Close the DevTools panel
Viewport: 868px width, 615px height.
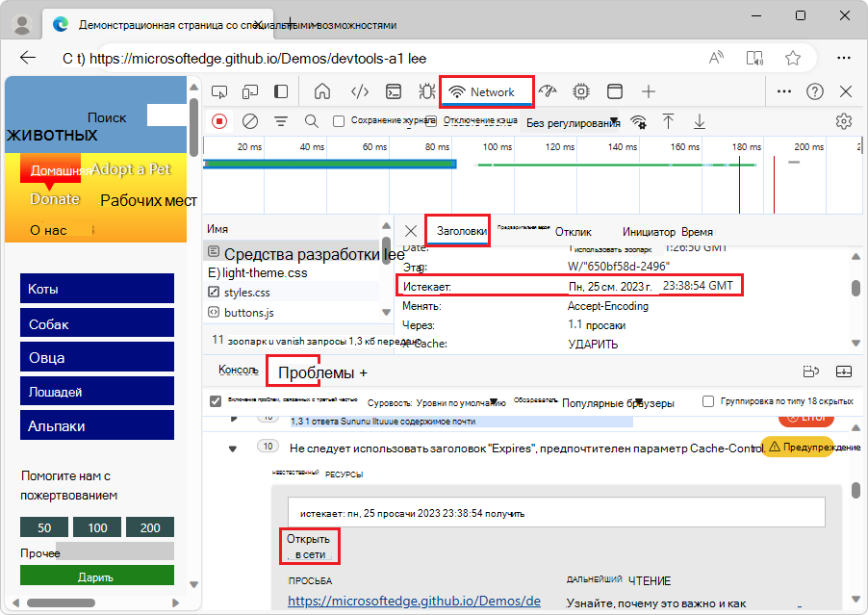(x=846, y=91)
